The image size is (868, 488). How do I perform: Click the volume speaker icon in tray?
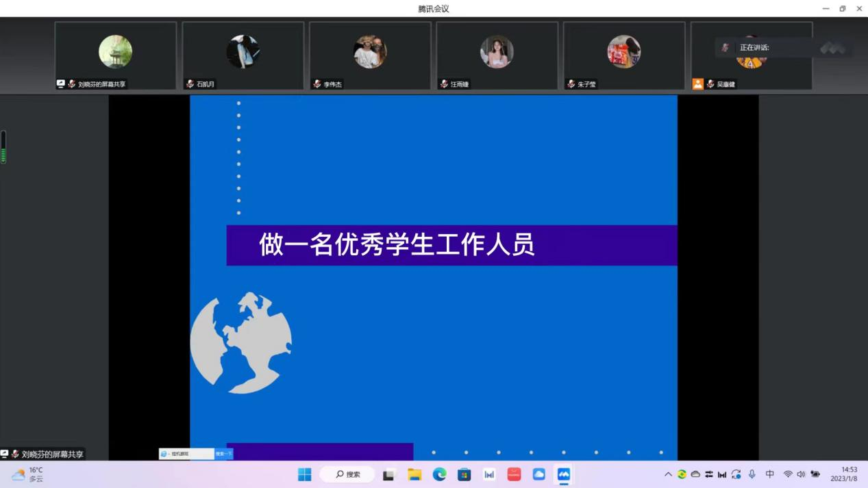[801, 474]
